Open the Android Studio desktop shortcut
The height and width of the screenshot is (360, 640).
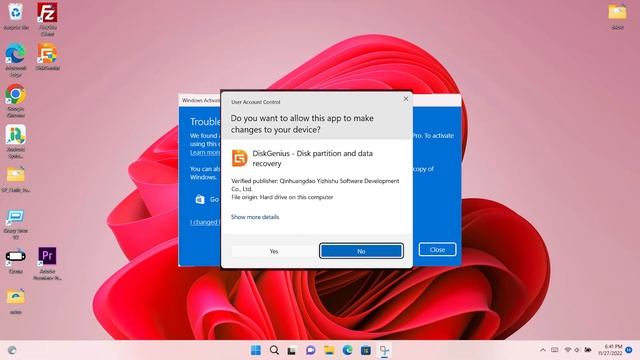[16, 141]
